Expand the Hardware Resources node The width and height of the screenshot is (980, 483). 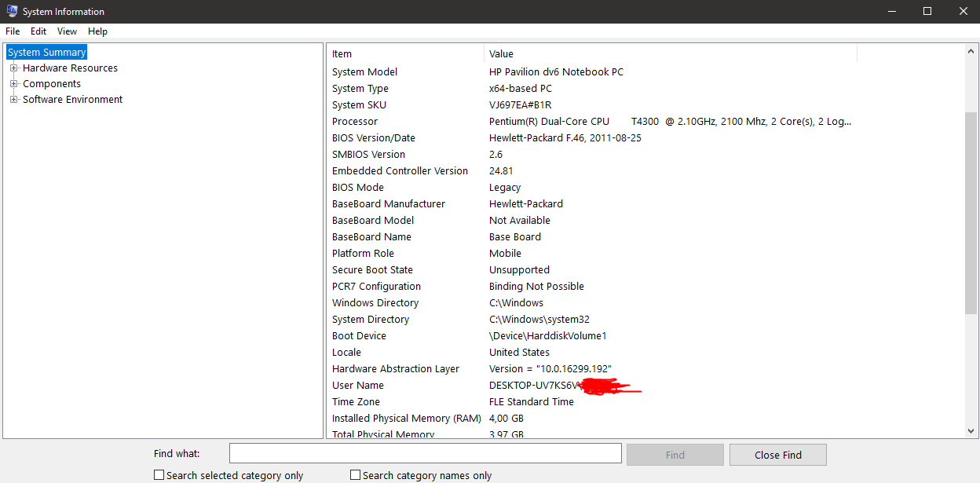pyautogui.click(x=13, y=68)
